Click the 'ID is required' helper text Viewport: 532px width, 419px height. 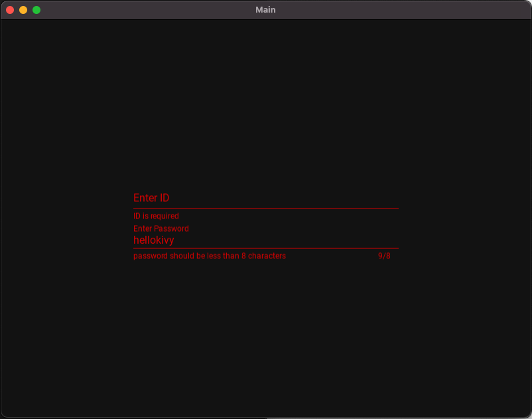point(156,216)
